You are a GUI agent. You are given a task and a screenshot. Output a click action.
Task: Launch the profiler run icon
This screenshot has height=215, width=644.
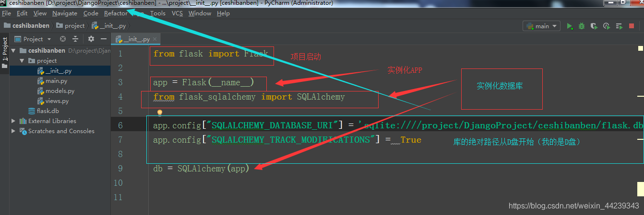(607, 26)
